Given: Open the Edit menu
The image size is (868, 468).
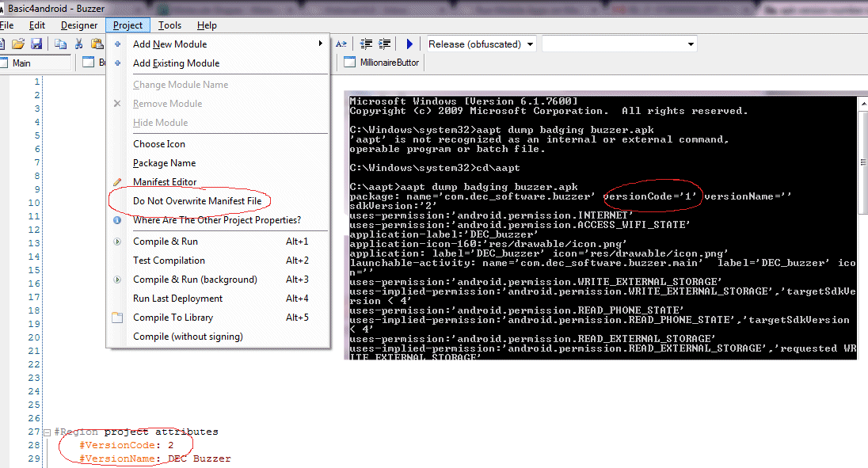Looking at the screenshot, I should pos(37,25).
